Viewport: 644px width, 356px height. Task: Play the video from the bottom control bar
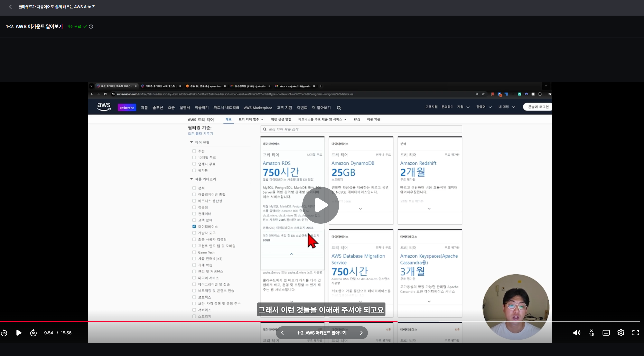point(19,333)
